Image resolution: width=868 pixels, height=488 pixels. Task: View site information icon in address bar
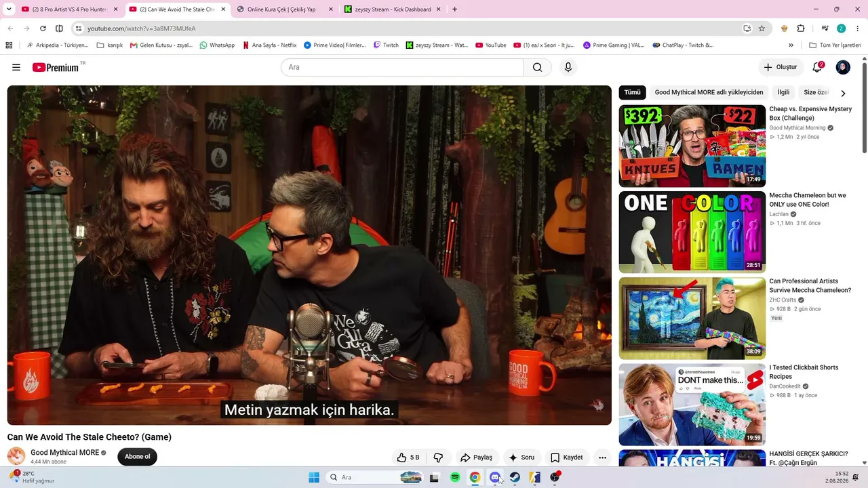tap(78, 28)
